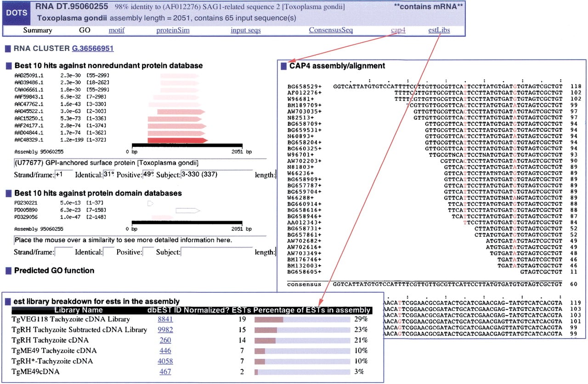Viewport: 588px width, 384px height.
Task: Click accession AAC15250.1
Action: tap(28, 119)
